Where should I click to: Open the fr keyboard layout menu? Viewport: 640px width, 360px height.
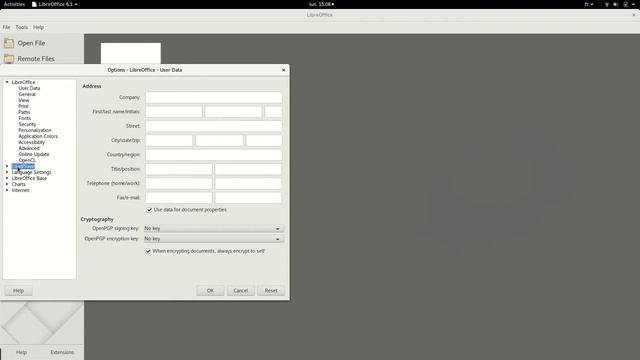pyautogui.click(x=589, y=4)
